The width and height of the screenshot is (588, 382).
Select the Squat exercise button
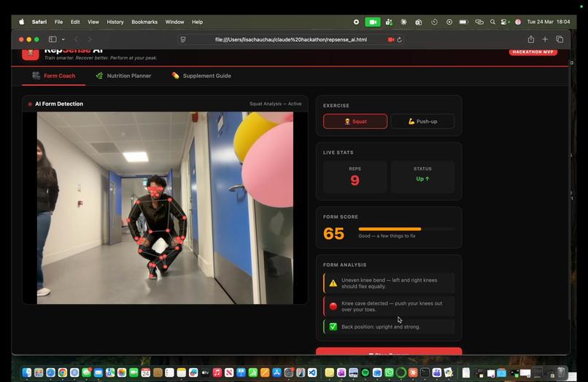click(x=355, y=122)
